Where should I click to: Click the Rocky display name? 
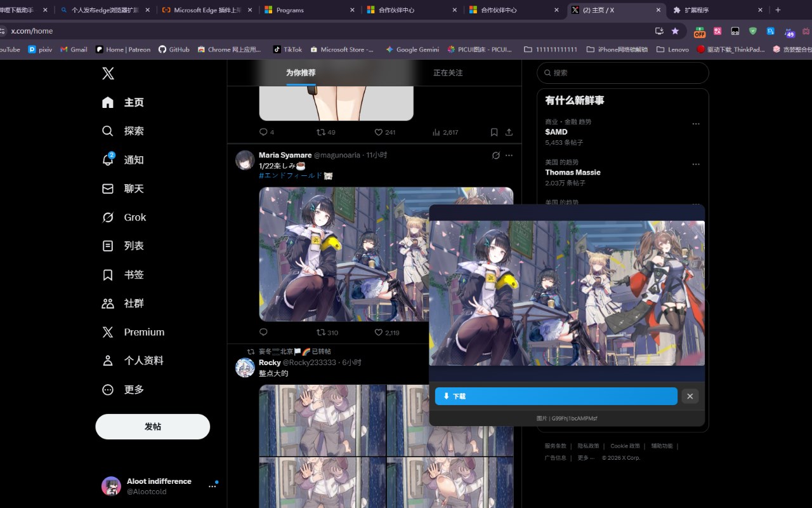point(270,363)
